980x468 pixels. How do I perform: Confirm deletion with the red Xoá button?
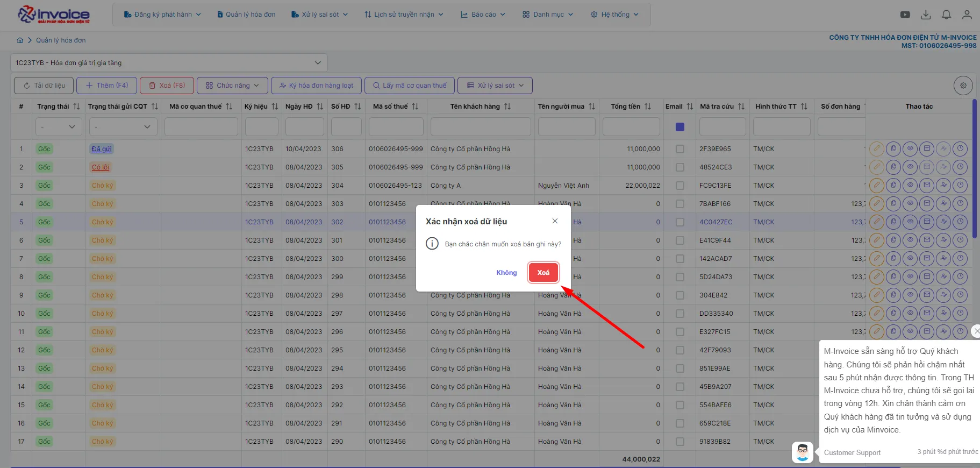543,273
